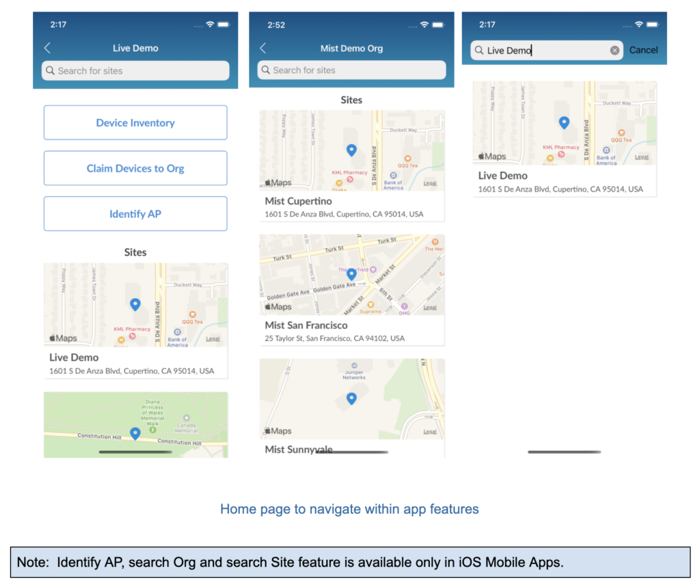Tap the back arrow on Live Demo screen
Viewport: 700px width, 588px height.
(46, 48)
